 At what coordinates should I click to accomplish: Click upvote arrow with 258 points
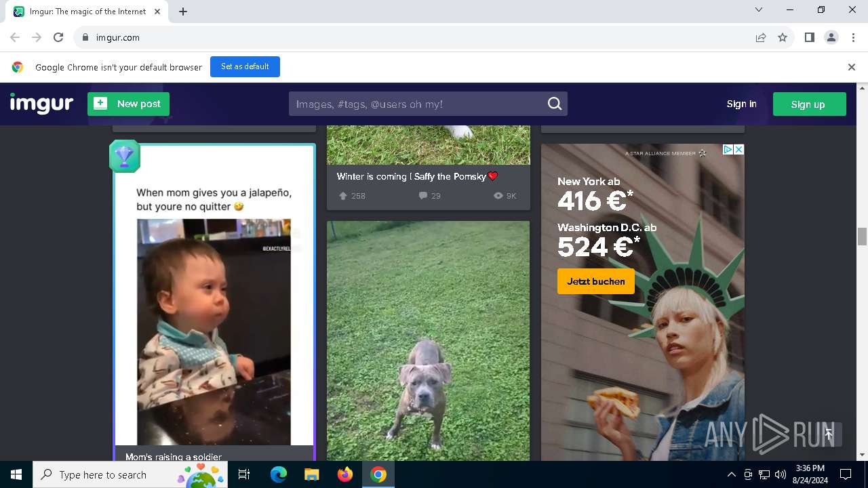343,196
